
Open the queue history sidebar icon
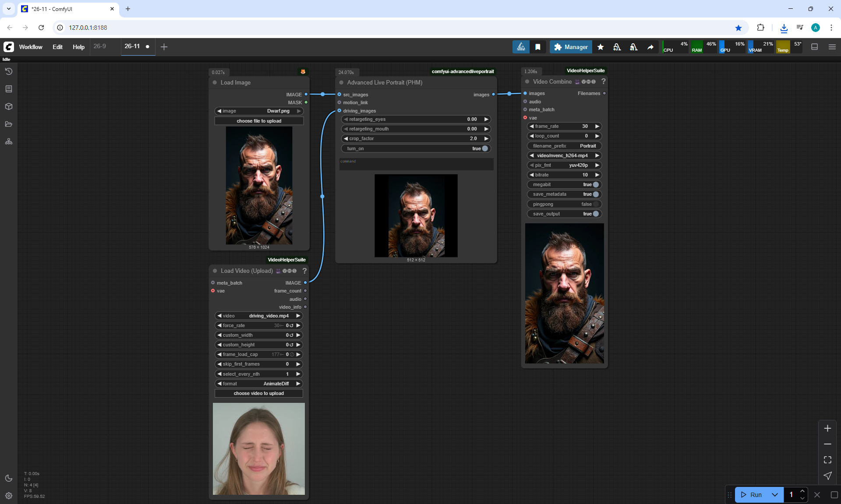(8, 71)
